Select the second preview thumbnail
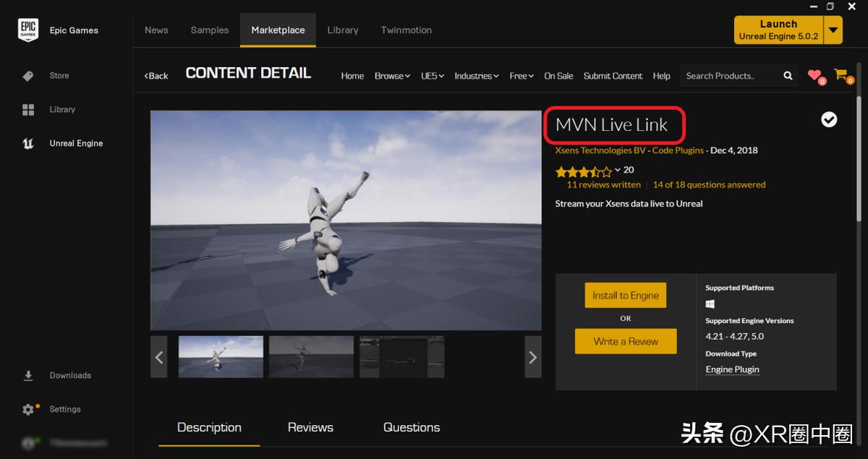This screenshot has width=868, height=459. (x=311, y=356)
